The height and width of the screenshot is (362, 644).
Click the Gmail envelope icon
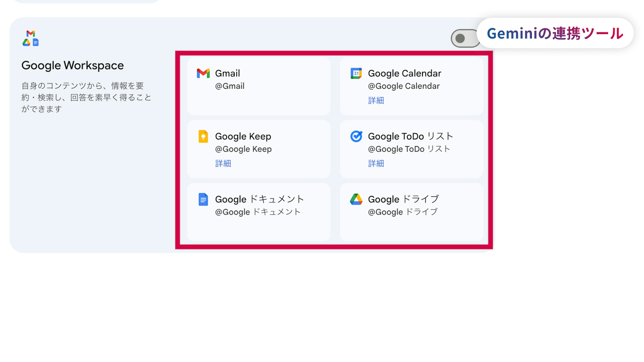(x=203, y=73)
